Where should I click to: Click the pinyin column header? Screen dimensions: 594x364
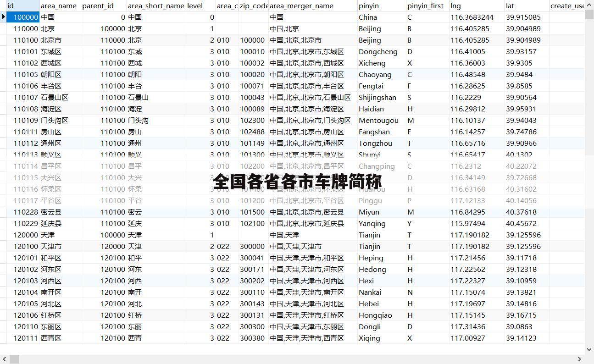382,6
